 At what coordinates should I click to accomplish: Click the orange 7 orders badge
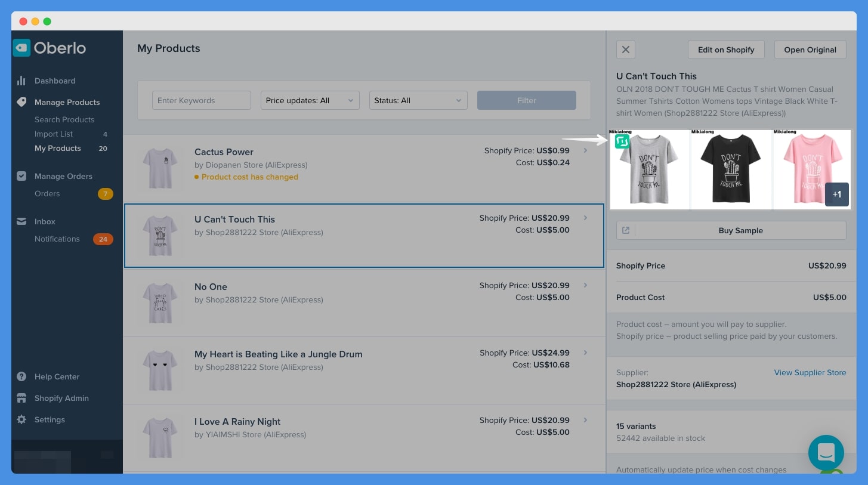[106, 194]
